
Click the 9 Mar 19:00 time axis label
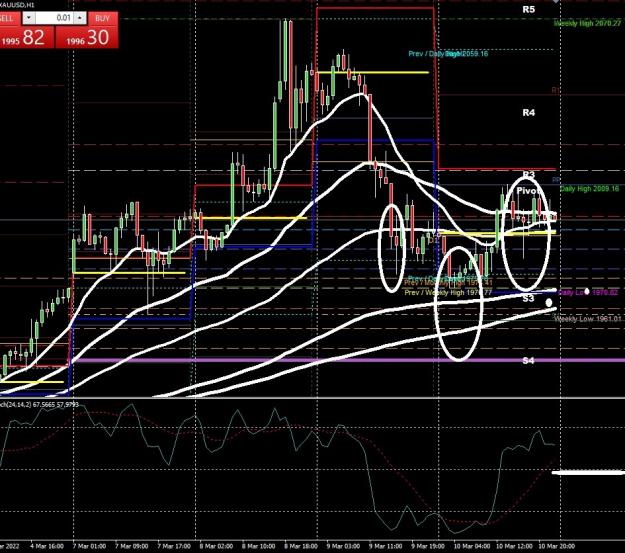[x=428, y=546]
